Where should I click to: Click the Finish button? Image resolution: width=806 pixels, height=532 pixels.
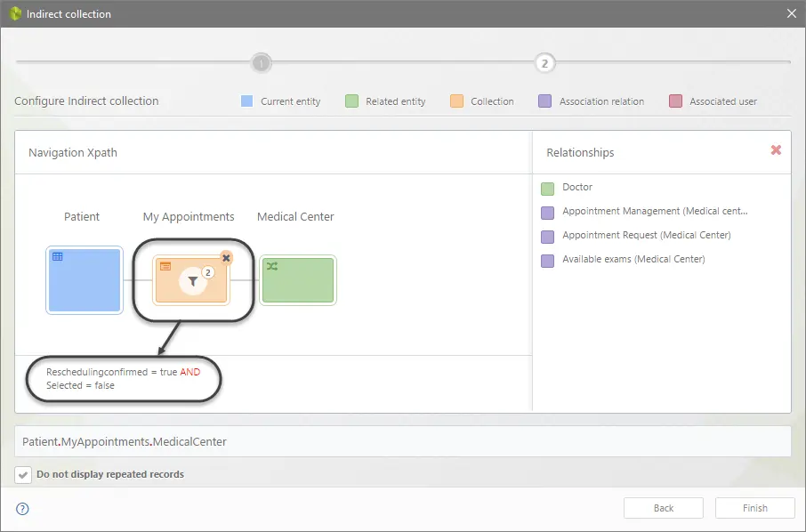754,508
